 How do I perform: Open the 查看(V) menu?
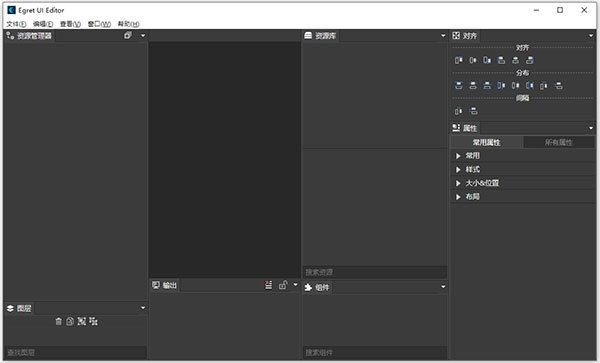tap(70, 24)
